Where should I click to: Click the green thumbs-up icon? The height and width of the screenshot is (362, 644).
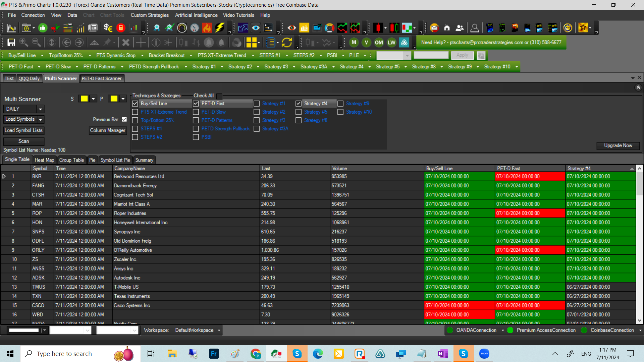point(43,28)
